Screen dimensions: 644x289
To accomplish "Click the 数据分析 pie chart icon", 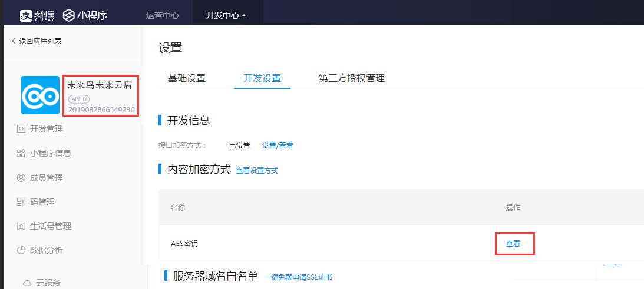I will click(x=21, y=250).
